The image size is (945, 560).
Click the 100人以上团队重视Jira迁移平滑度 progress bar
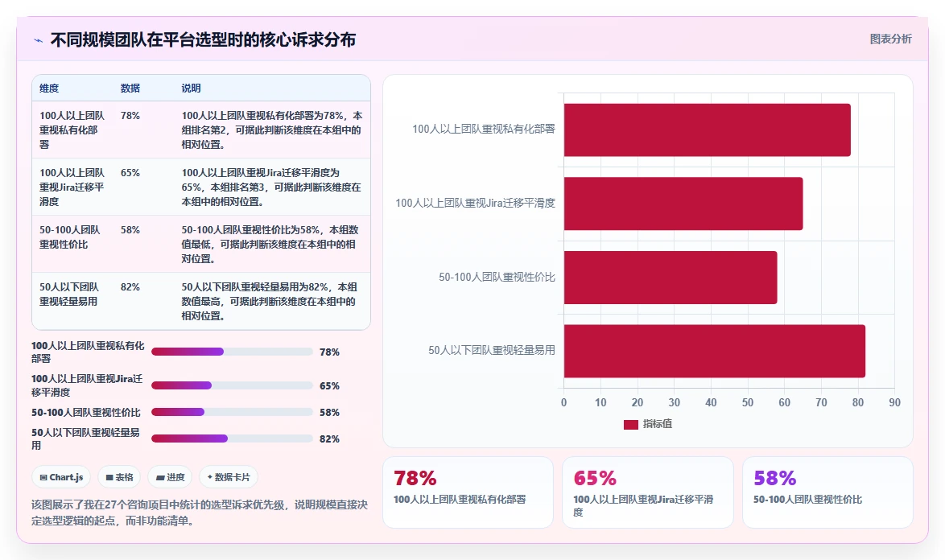pos(232,385)
